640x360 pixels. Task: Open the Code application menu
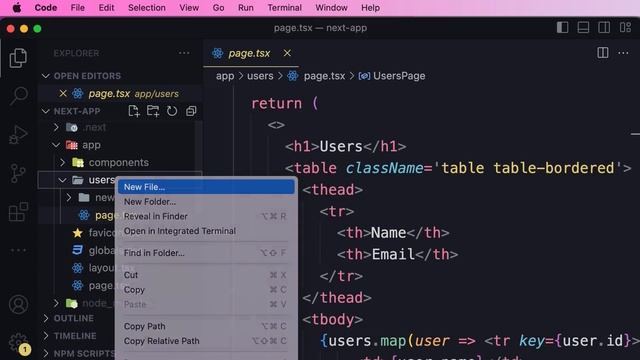click(x=46, y=8)
